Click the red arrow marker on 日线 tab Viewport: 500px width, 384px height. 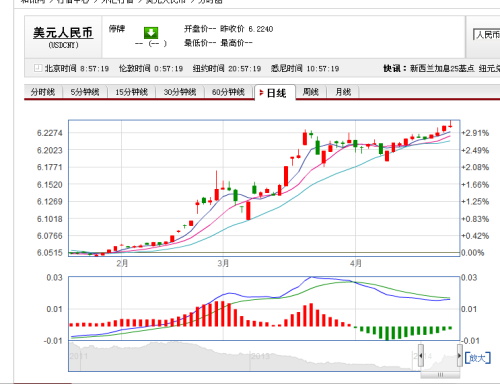(x=262, y=93)
